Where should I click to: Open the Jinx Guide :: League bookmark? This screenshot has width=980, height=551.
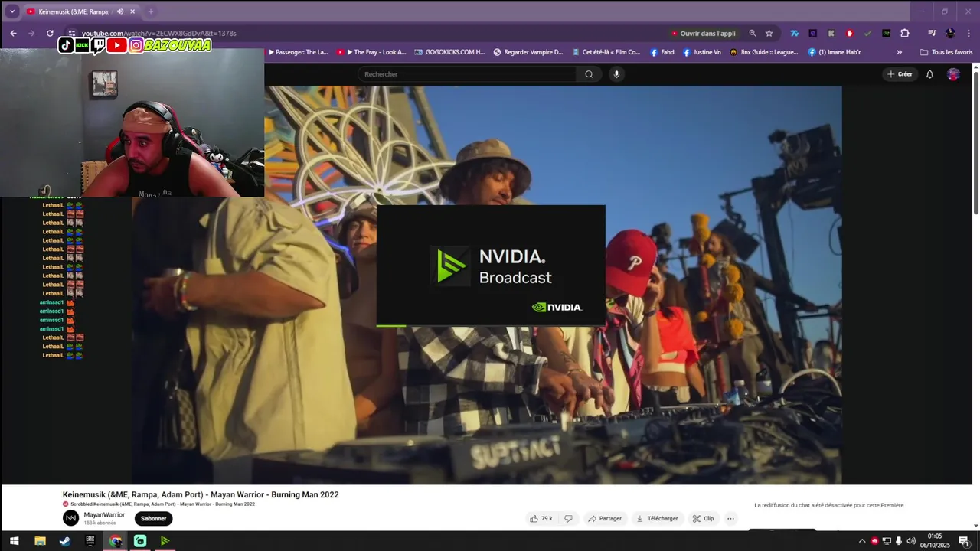pos(764,52)
